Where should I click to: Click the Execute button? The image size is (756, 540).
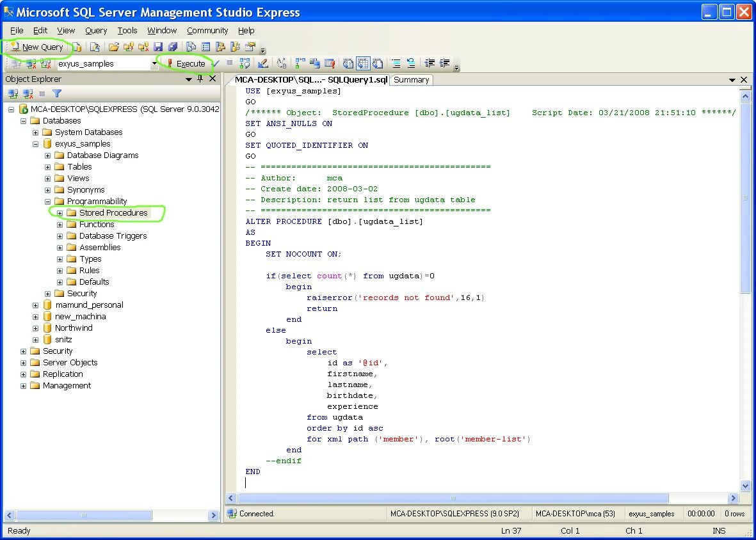[186, 63]
